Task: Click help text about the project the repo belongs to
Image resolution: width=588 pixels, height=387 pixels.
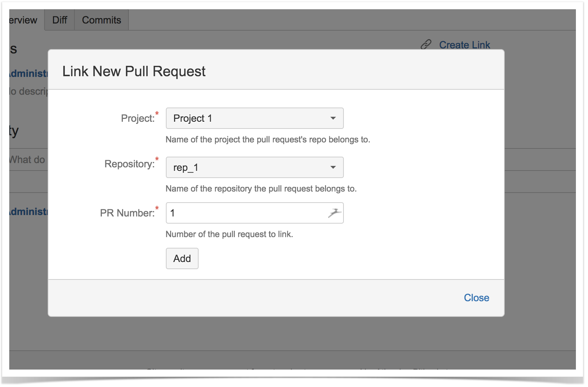Action: pyautogui.click(x=268, y=140)
